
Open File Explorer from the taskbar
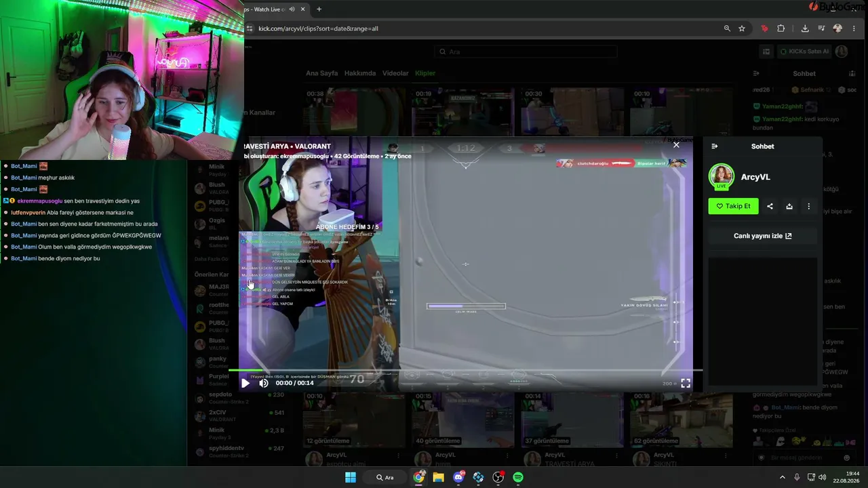[439, 477]
